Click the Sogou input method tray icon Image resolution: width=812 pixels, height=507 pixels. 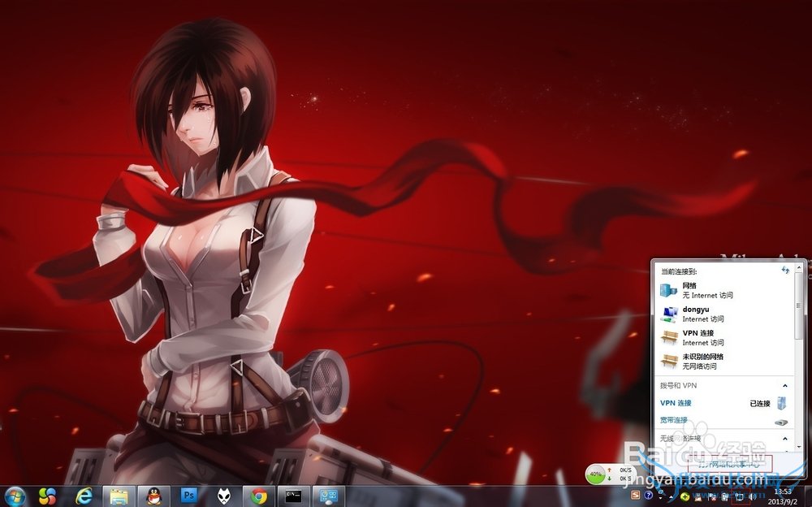[636, 495]
